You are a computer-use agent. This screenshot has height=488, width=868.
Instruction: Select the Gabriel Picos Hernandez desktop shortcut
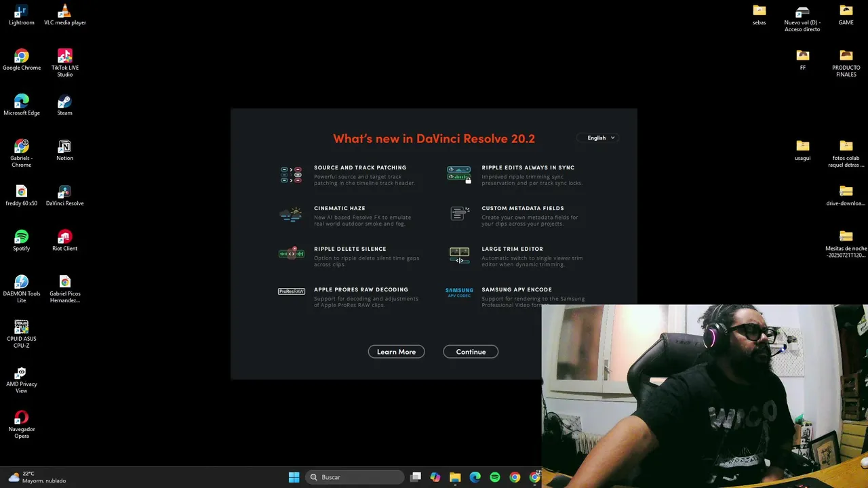pos(65,289)
